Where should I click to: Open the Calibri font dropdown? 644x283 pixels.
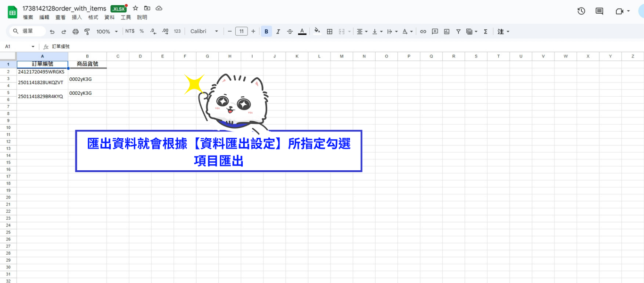pyautogui.click(x=205, y=32)
